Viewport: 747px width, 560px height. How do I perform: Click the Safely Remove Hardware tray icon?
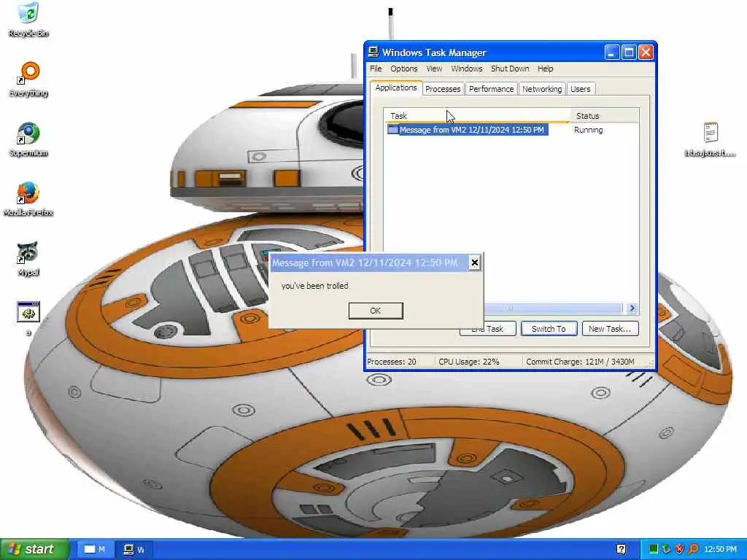coord(666,549)
